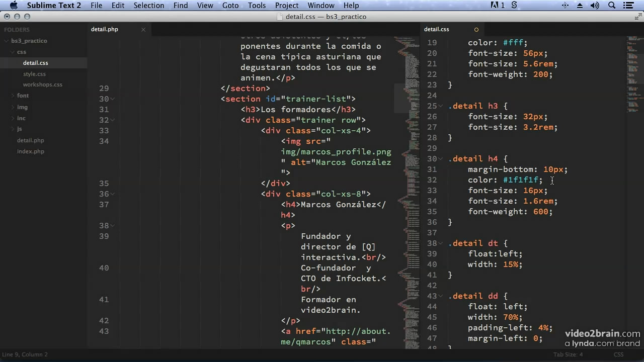Open the File menu
Viewport: 644px width, 362px height.
[x=96, y=6]
